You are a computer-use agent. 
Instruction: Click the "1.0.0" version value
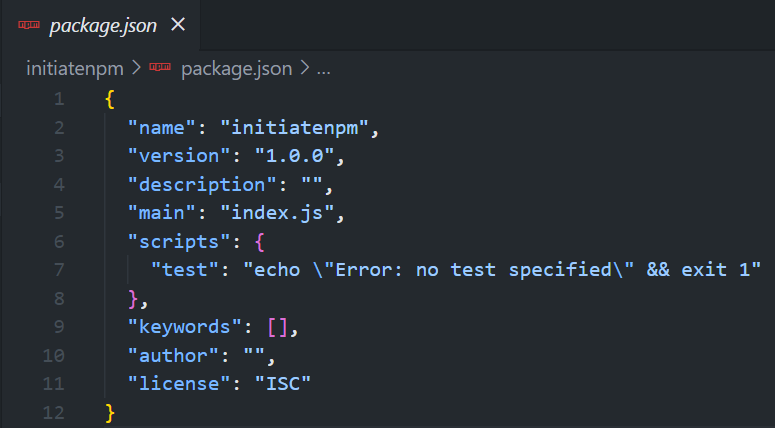coord(295,156)
